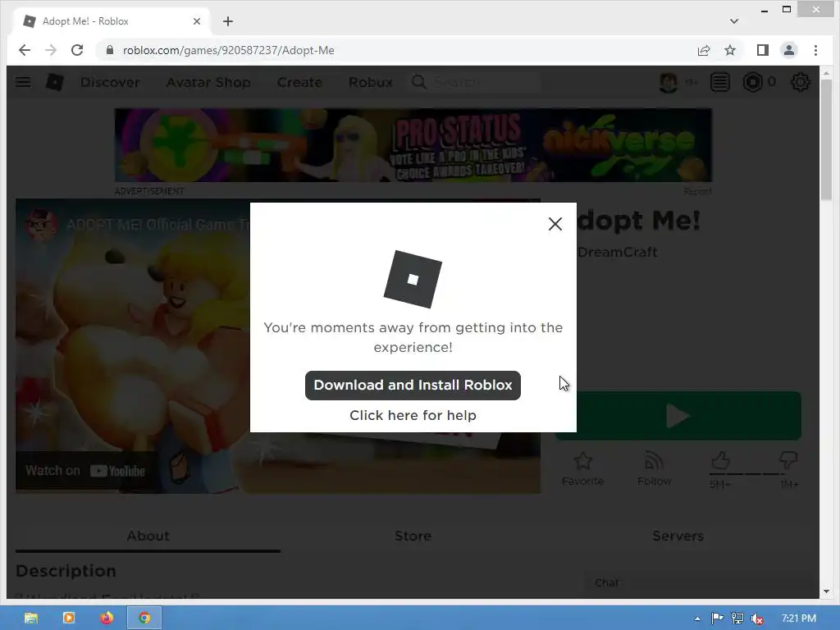This screenshot has height=630, width=840.
Task: Switch to the About tab
Action: (148, 536)
